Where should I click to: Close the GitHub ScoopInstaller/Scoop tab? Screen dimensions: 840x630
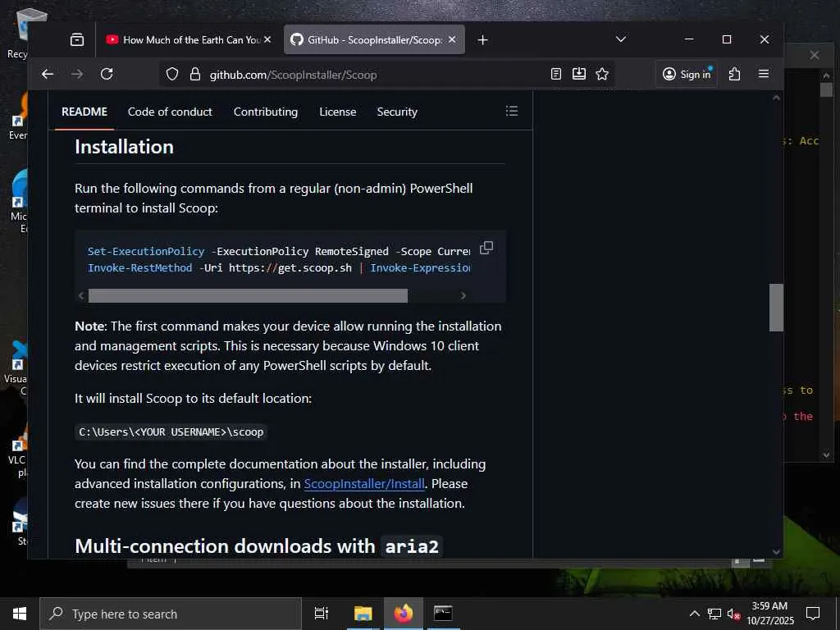point(452,39)
